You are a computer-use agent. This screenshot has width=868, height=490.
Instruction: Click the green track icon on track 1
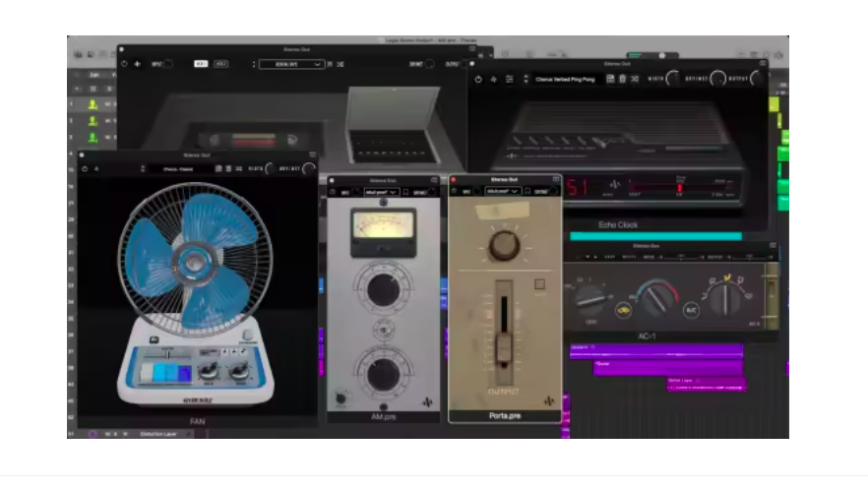pyautogui.click(x=93, y=104)
